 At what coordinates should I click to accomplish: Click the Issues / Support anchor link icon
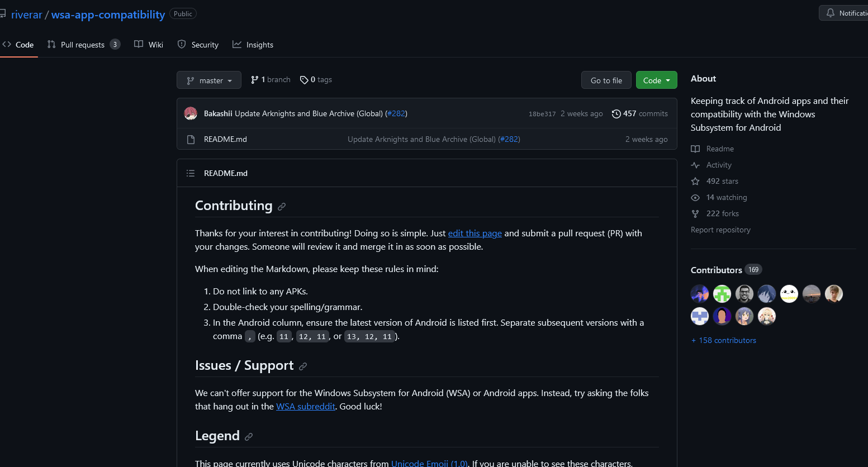(x=303, y=366)
